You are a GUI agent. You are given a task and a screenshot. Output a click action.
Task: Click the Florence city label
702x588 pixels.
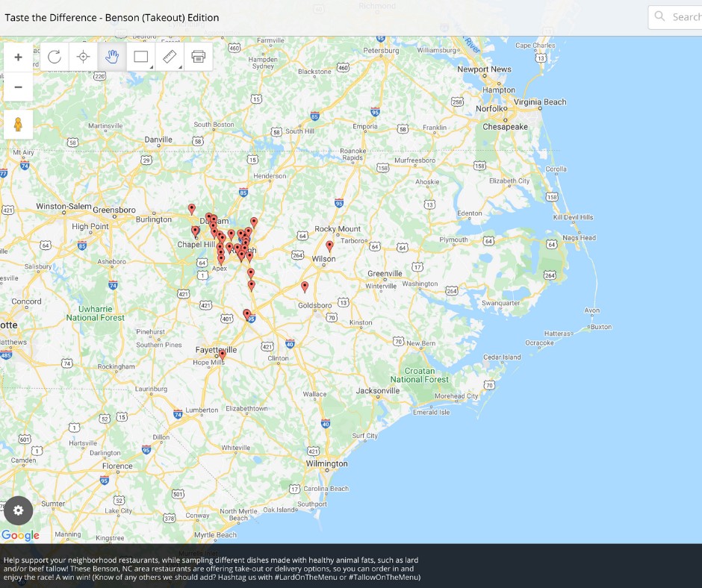coord(117,466)
